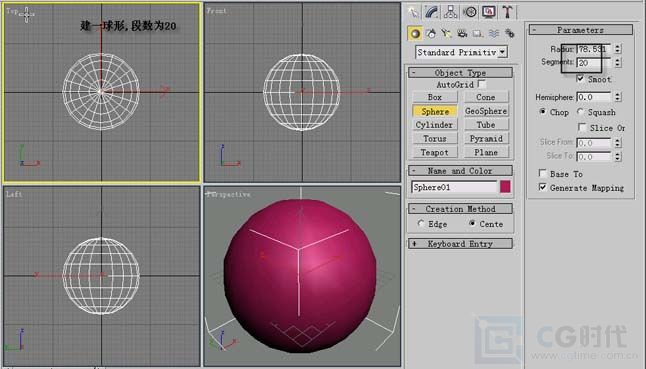Image resolution: width=646 pixels, height=369 pixels.
Task: Click the GeoSphere primitive button
Action: point(486,111)
